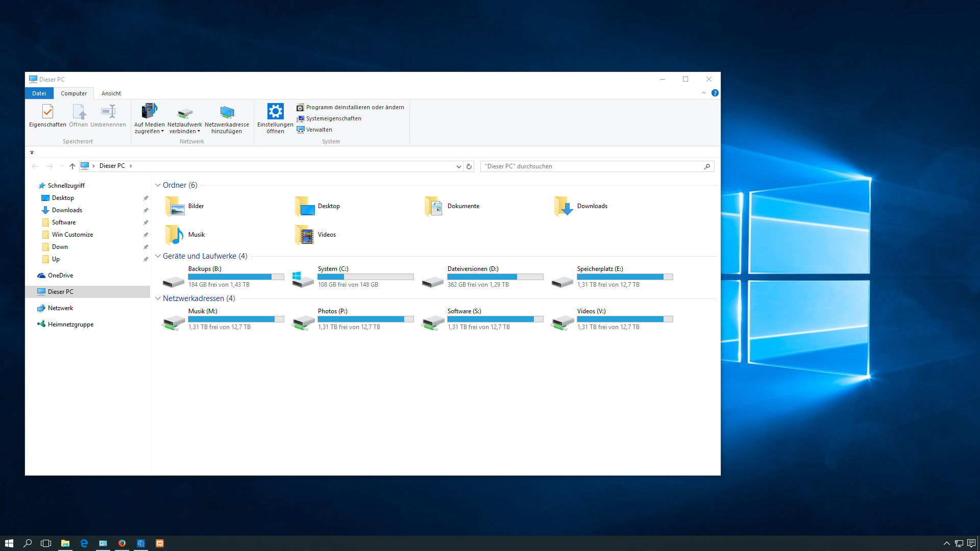Click the Dieser PC search field
The width and height of the screenshot is (980, 551).
tap(597, 166)
